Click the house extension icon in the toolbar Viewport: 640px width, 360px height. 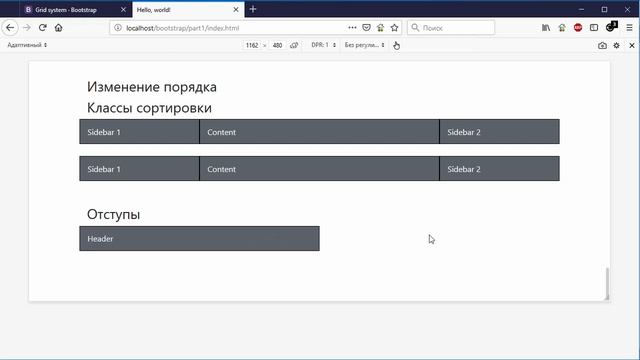[x=562, y=28]
